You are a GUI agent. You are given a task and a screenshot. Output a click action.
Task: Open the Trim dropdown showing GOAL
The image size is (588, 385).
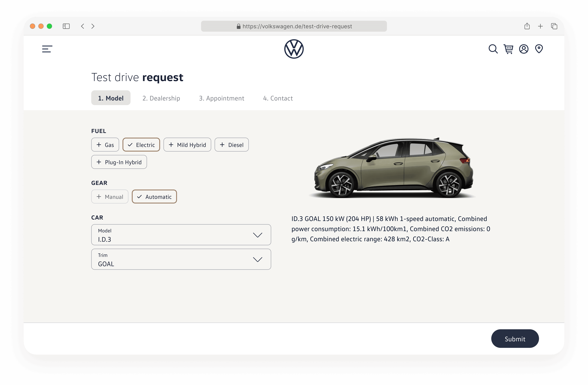181,259
